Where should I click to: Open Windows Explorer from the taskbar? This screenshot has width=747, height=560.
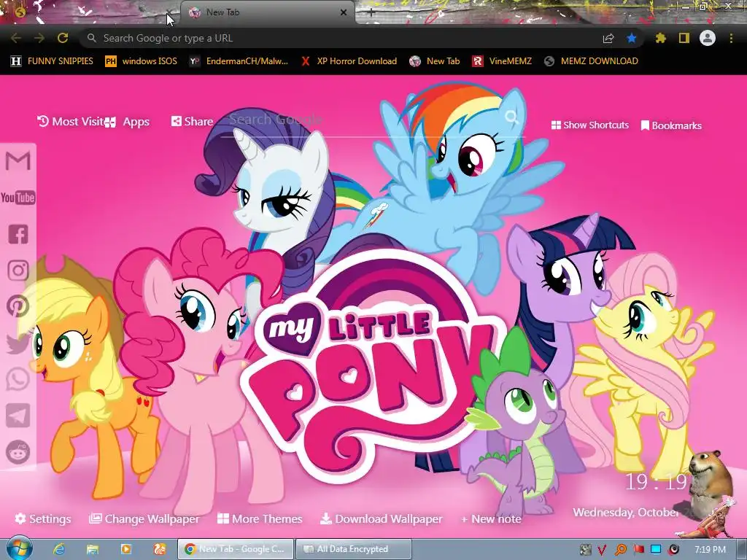pyautogui.click(x=93, y=549)
